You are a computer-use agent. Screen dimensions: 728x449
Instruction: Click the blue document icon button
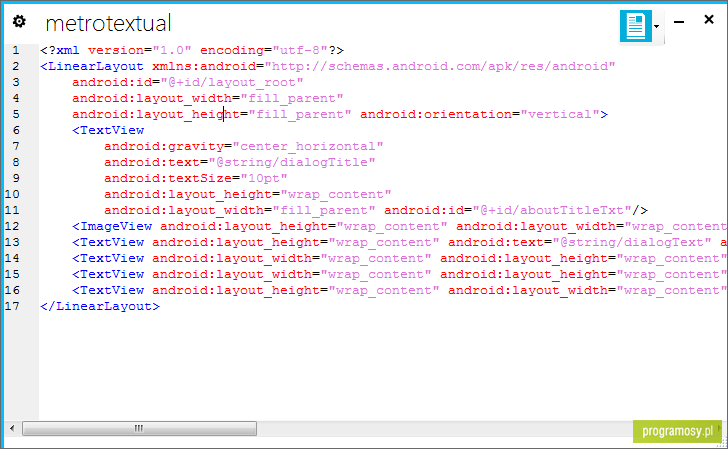pyautogui.click(x=636, y=26)
